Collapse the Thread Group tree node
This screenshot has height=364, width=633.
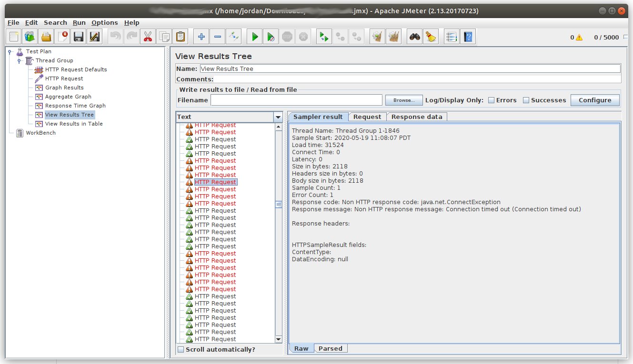click(x=19, y=60)
